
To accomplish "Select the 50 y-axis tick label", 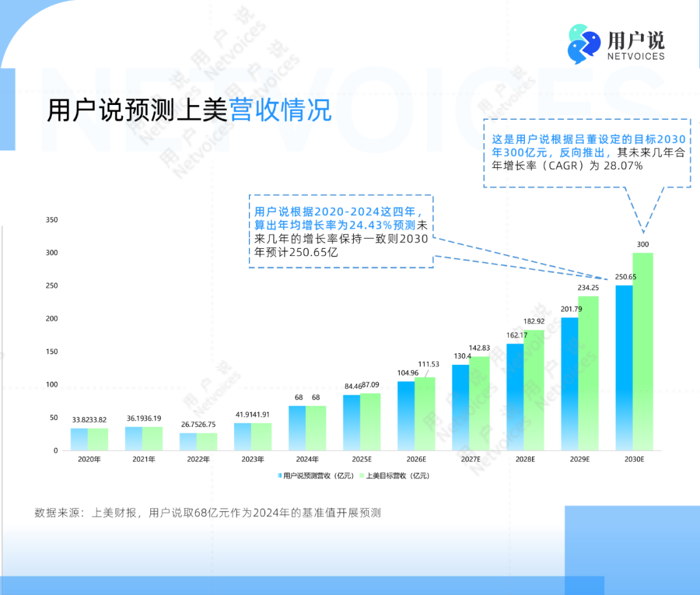I will 54,418.
